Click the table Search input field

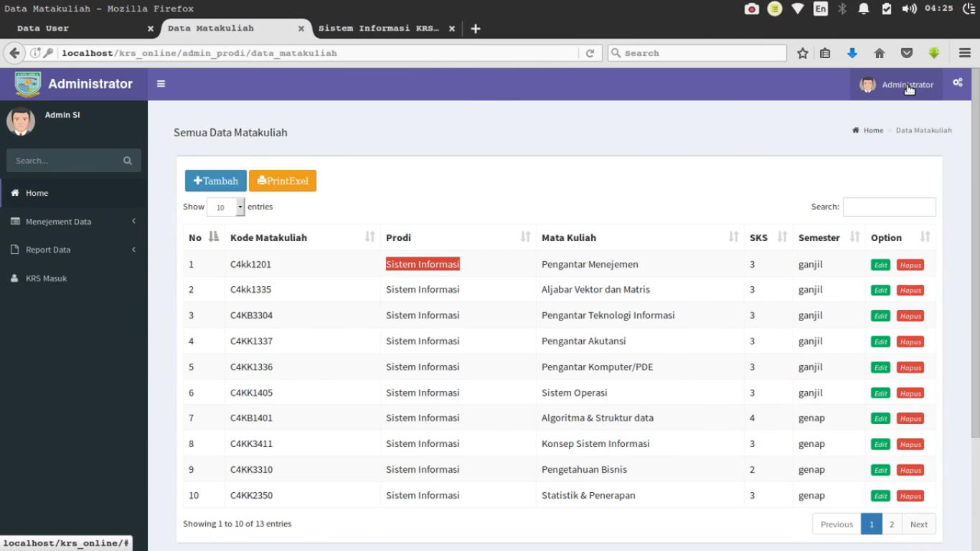pyautogui.click(x=889, y=207)
